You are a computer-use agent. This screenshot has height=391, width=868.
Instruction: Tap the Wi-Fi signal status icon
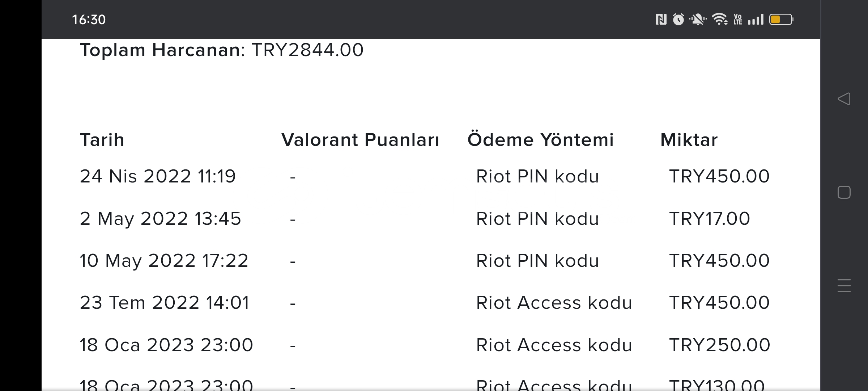coord(720,19)
